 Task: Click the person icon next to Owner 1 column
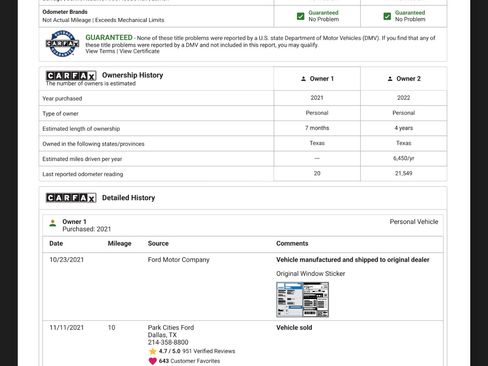(303, 79)
